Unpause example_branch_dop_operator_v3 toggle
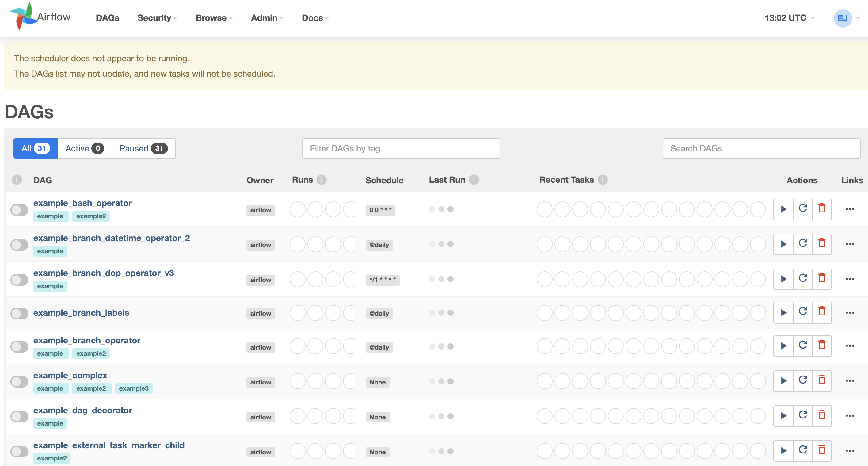The height and width of the screenshot is (466, 868). coord(19,280)
